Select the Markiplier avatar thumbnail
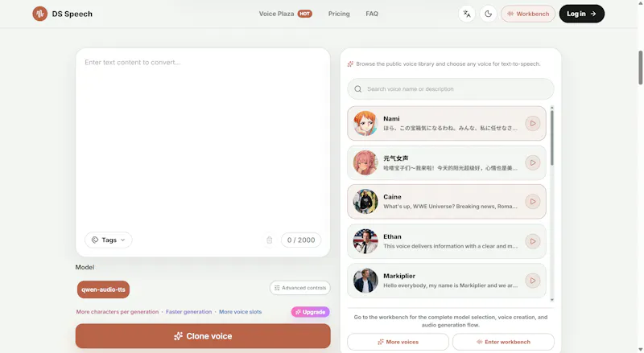The width and height of the screenshot is (644, 353). click(x=365, y=281)
